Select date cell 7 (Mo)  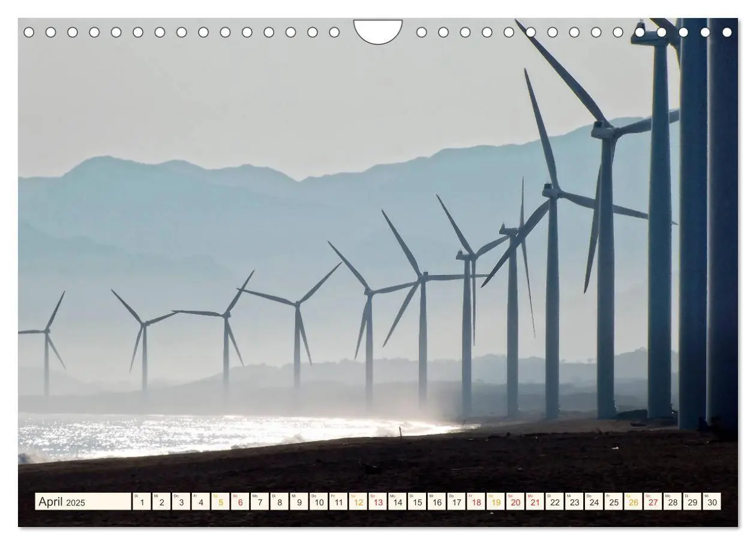(260, 502)
